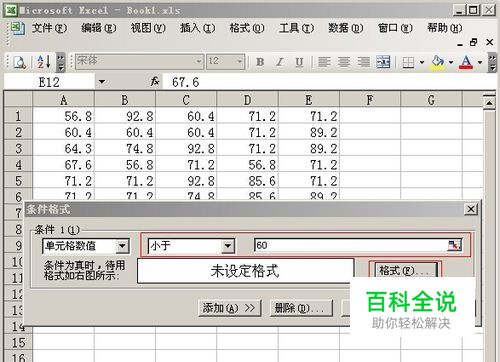
Task: Toggle Underline formatting
Action: click(x=299, y=62)
